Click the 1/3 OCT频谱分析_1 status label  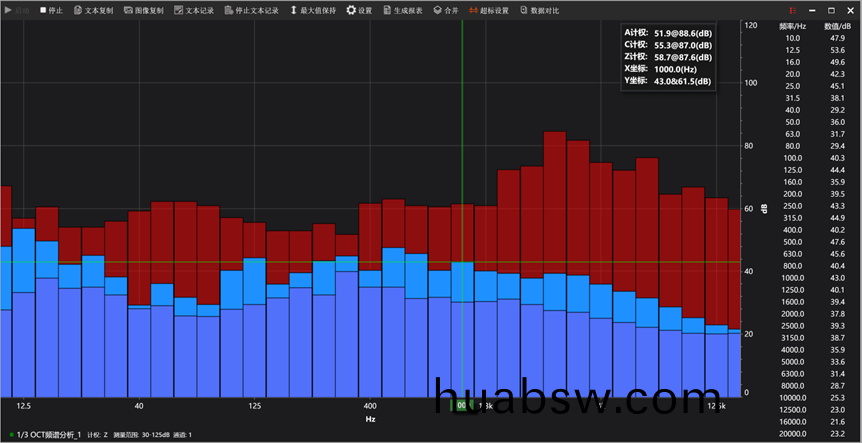point(48,435)
